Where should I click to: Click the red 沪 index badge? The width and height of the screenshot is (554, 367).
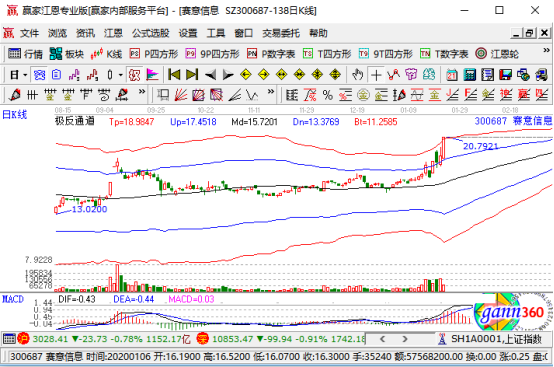(x=23, y=339)
